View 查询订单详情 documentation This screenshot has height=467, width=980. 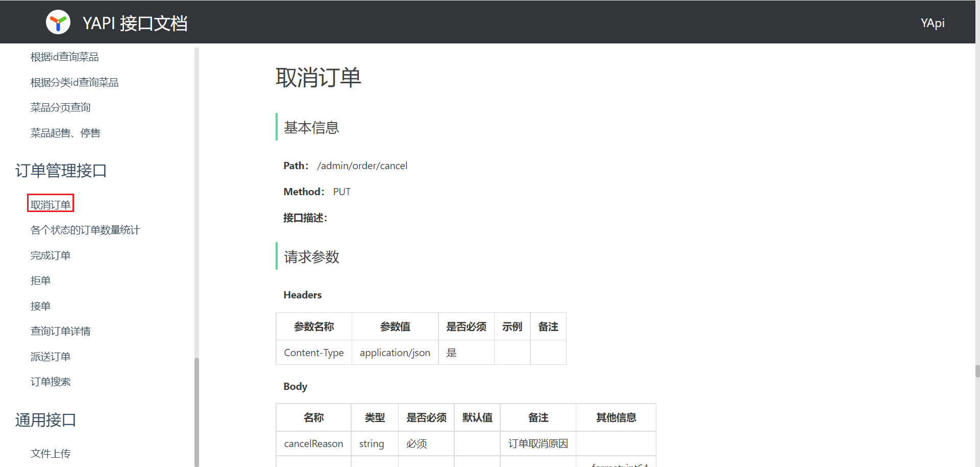[x=60, y=332]
